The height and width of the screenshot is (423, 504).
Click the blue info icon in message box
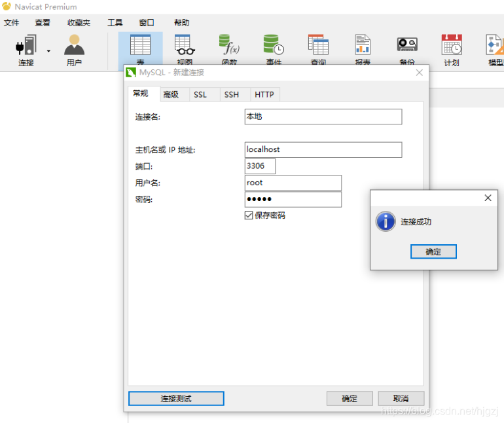pos(386,221)
